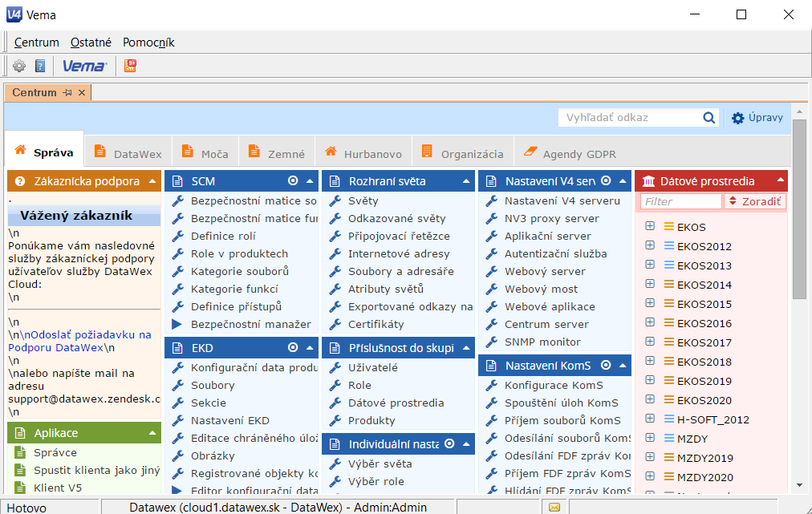This screenshot has width=812, height=514.
Task: Toggle the circle marker in Nastavení KomS header
Action: point(606,365)
